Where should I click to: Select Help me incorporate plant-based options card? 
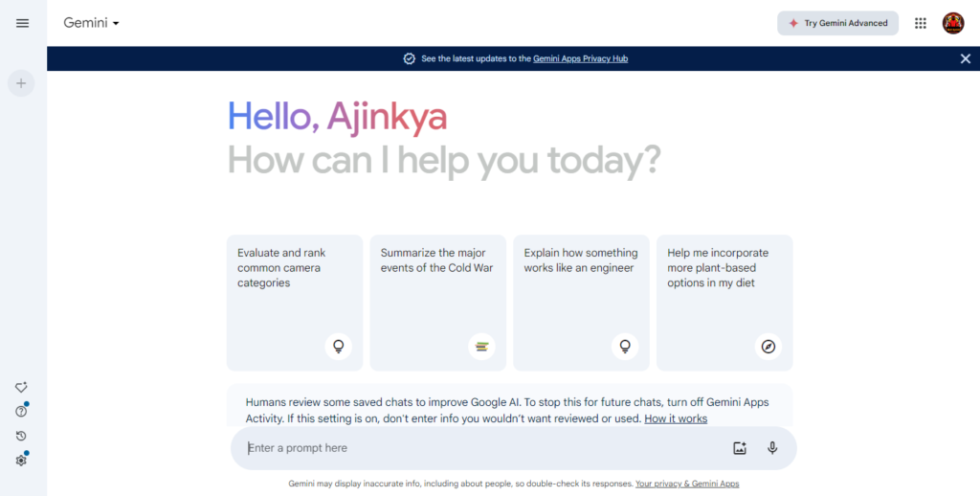(724, 303)
